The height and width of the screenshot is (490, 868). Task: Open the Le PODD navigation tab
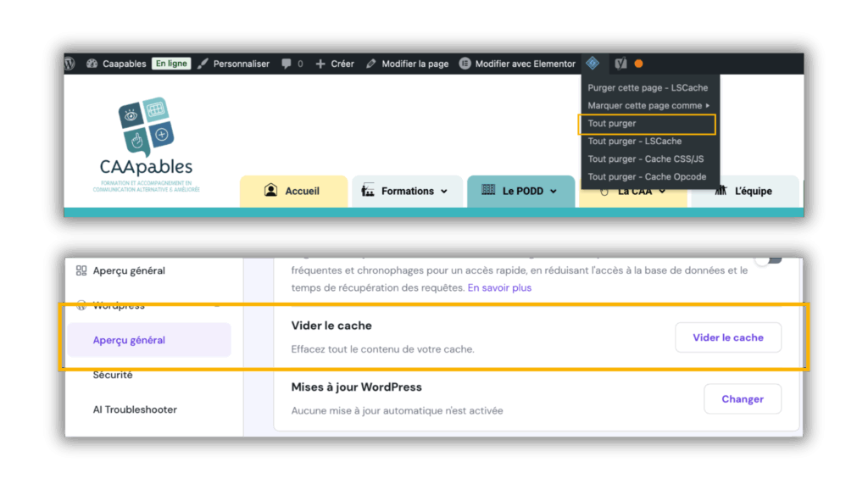click(521, 191)
